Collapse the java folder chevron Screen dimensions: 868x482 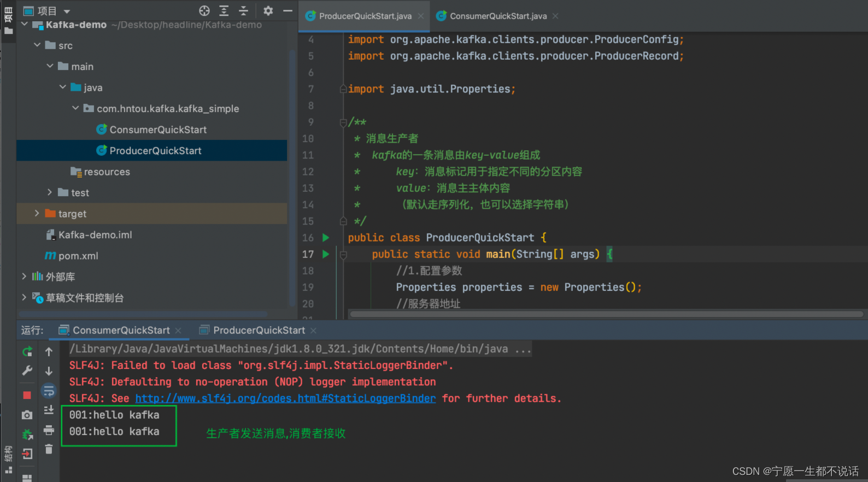pyautogui.click(x=62, y=87)
